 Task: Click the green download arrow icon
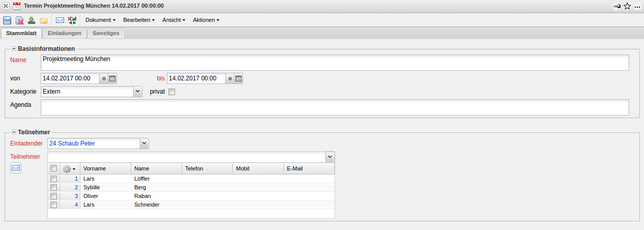coord(32,20)
